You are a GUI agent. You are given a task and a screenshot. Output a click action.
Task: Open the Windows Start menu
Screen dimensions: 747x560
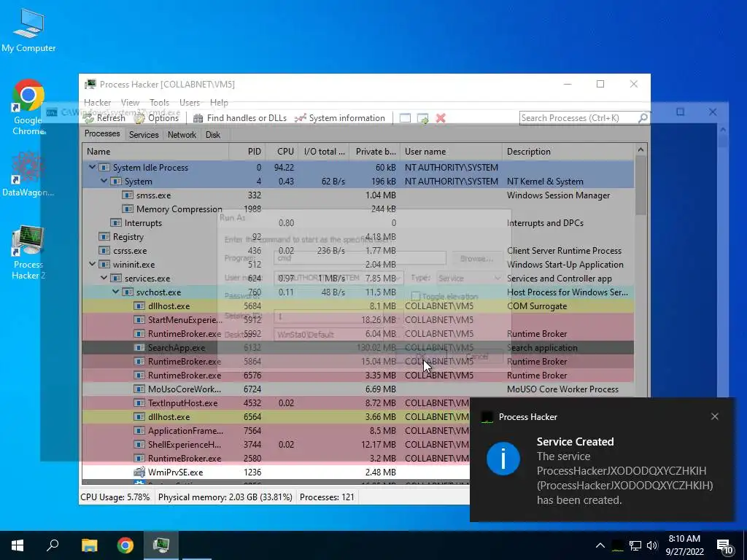coord(18,545)
